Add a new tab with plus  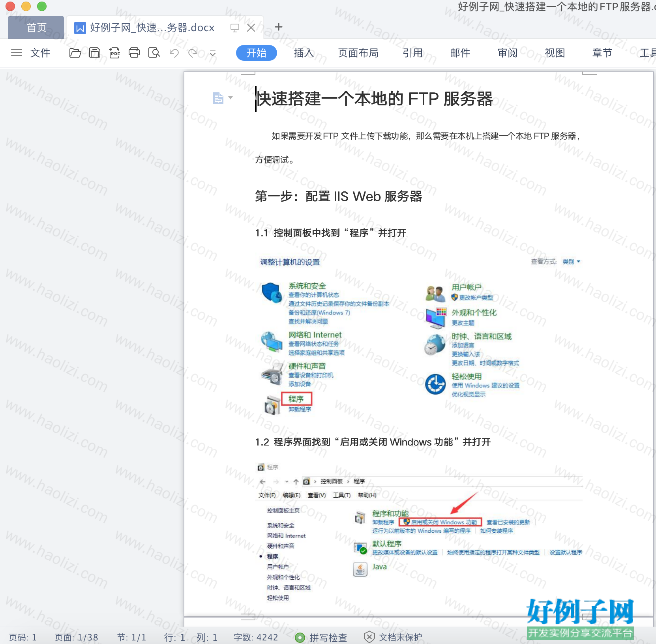[279, 27]
